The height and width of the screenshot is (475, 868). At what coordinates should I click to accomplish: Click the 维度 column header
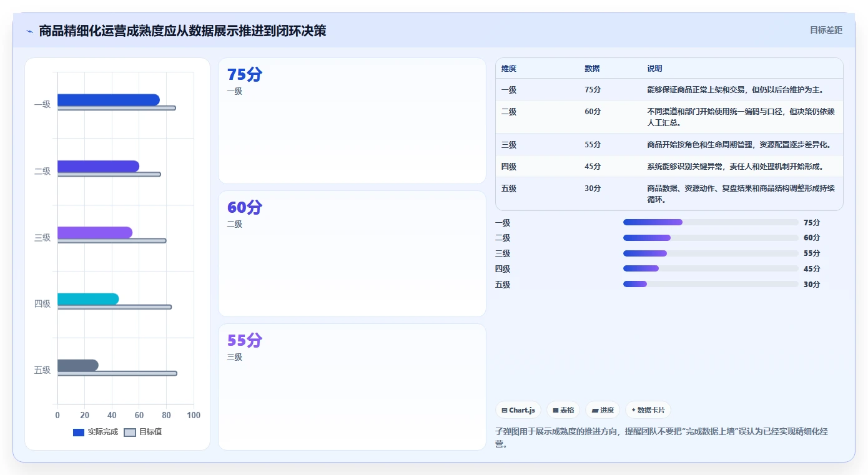pos(509,69)
